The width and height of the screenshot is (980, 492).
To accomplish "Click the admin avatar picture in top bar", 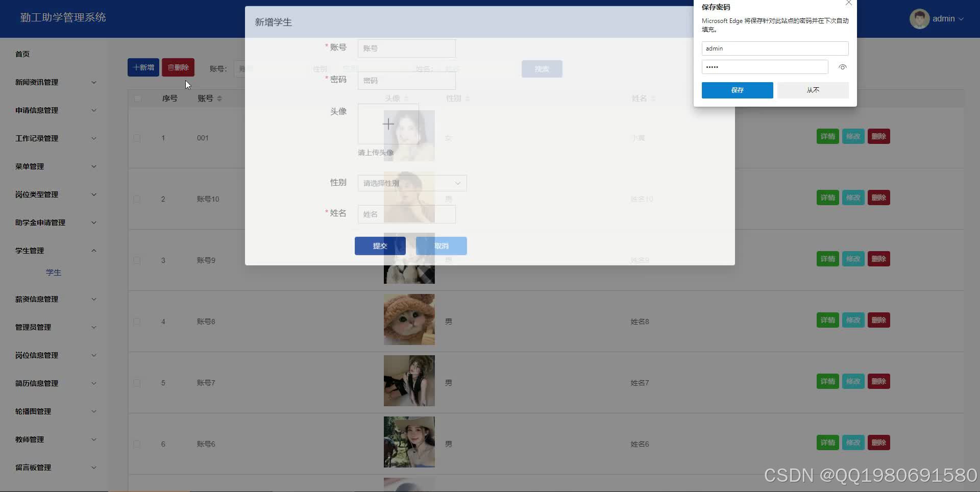I will [919, 18].
